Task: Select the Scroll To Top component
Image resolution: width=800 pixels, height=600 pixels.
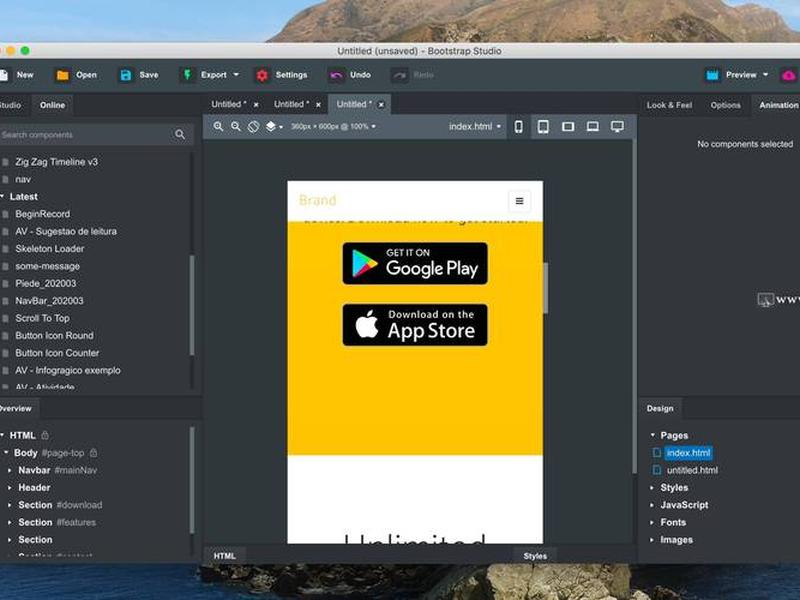Action: click(42, 318)
